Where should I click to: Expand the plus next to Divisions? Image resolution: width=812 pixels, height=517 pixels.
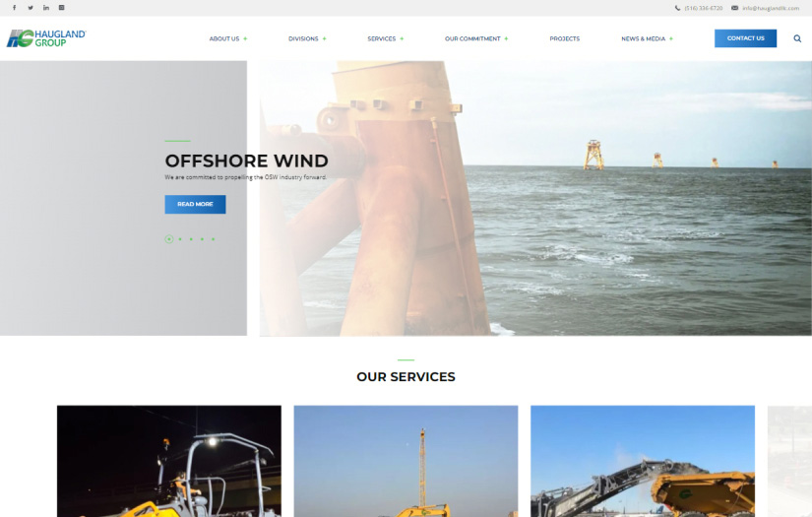pyautogui.click(x=325, y=38)
